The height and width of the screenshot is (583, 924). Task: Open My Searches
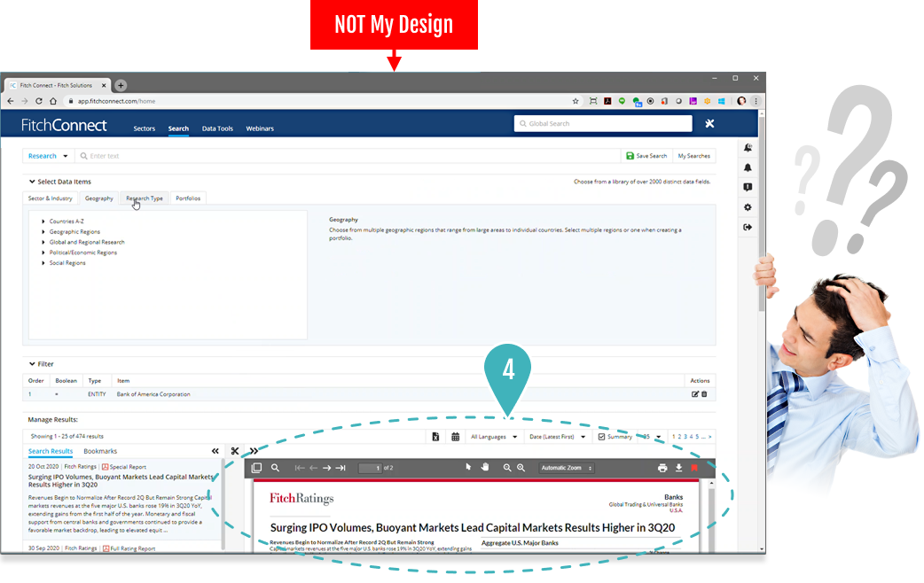pyautogui.click(x=693, y=156)
